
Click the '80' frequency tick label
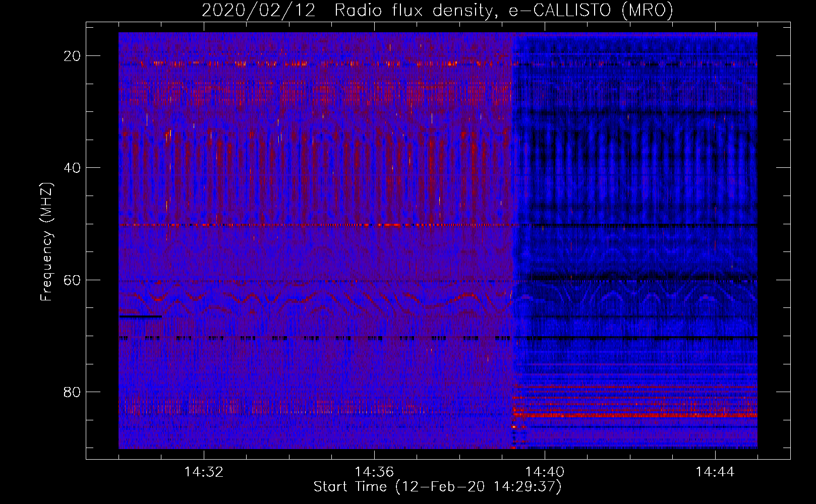pyautogui.click(x=72, y=392)
